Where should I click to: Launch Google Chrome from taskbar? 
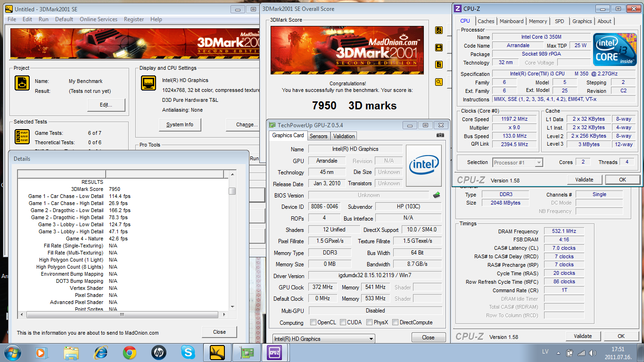[x=130, y=352]
